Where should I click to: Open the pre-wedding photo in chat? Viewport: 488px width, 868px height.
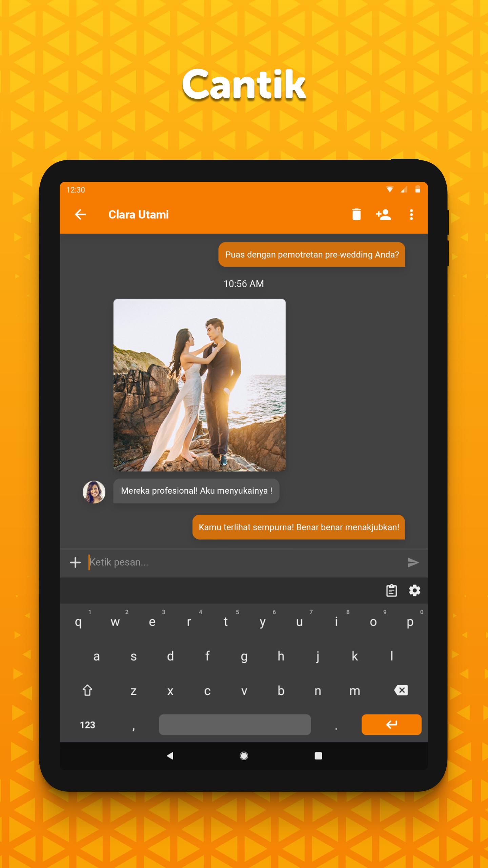(x=199, y=385)
